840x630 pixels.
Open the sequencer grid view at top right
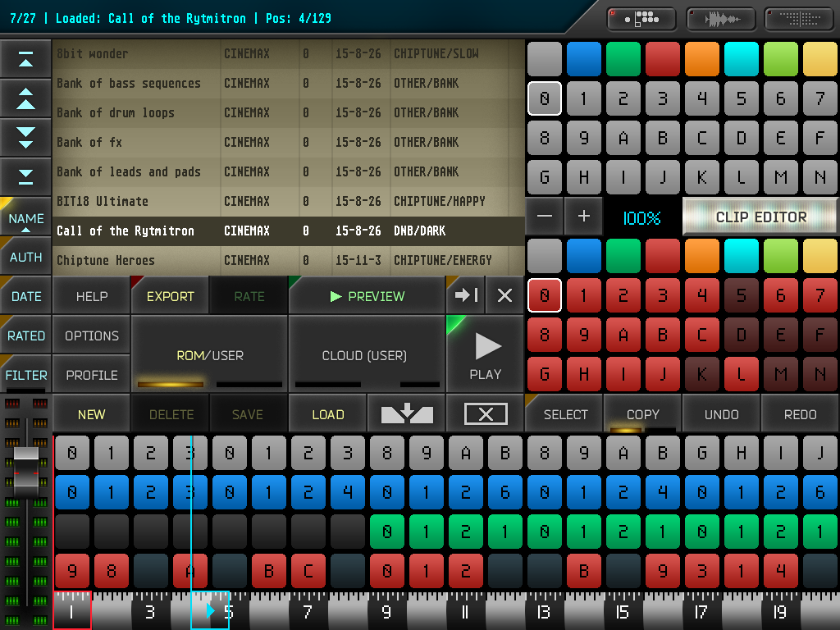pos(800,20)
